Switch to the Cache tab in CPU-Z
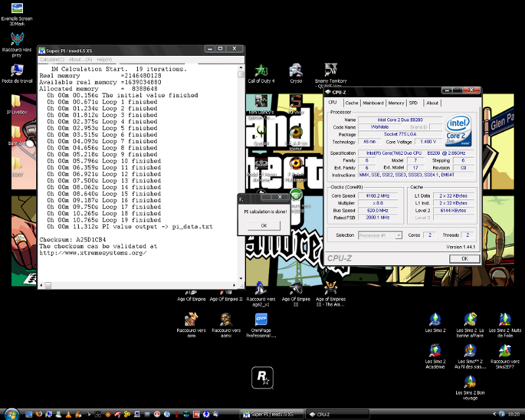Viewport: 525px width, 420px height. click(352, 103)
